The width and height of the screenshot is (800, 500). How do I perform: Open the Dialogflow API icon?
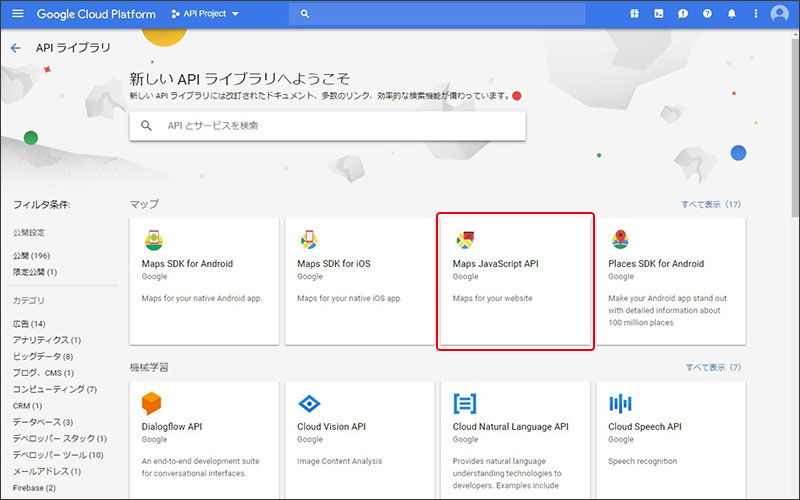click(152, 404)
